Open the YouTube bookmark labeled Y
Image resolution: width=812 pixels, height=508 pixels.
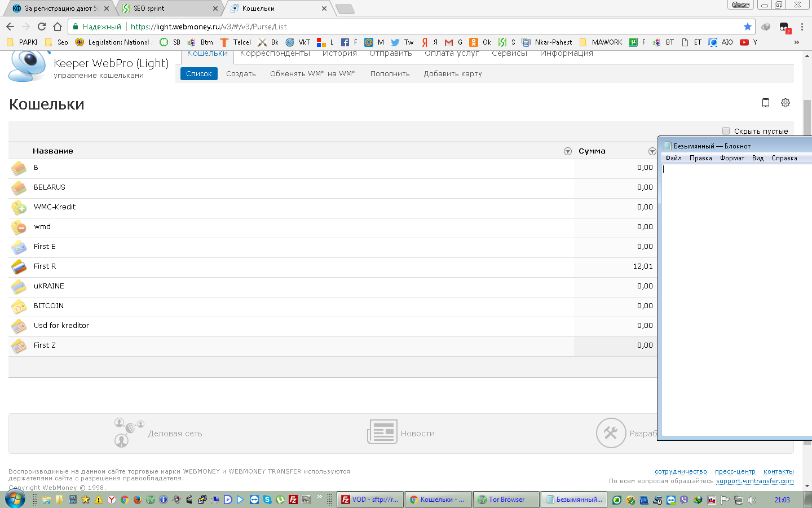point(749,42)
